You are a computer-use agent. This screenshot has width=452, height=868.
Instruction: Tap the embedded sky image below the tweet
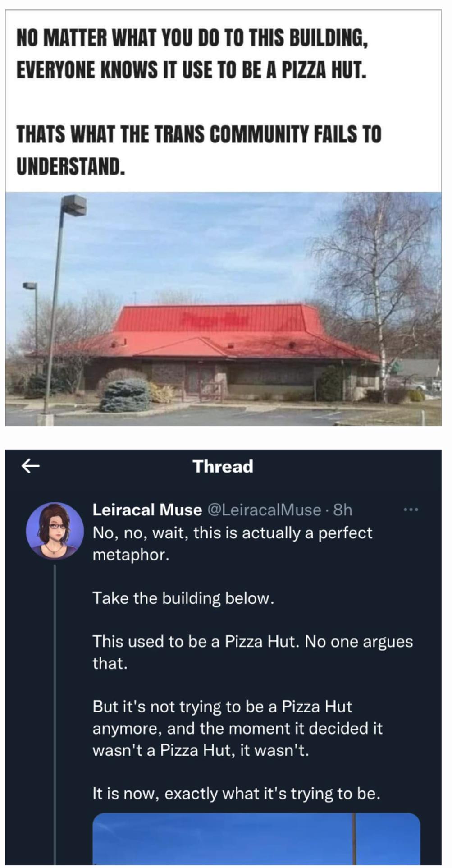[x=252, y=845]
